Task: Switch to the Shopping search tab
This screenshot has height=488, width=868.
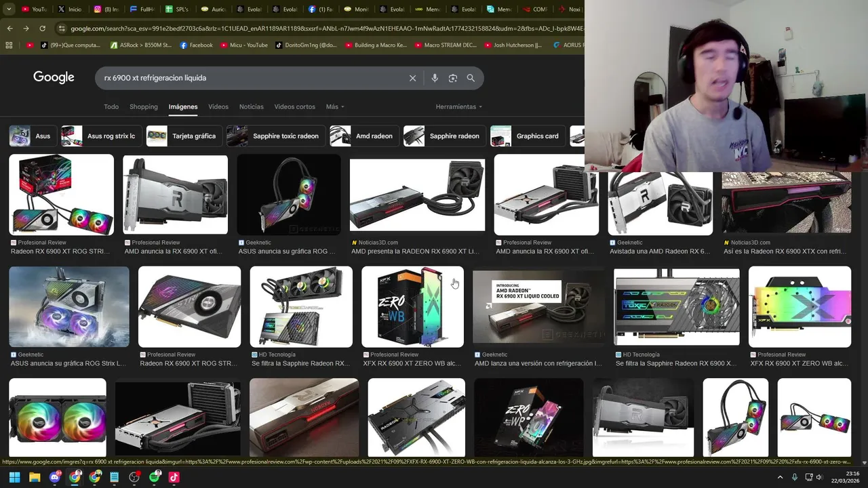Action: (x=144, y=106)
